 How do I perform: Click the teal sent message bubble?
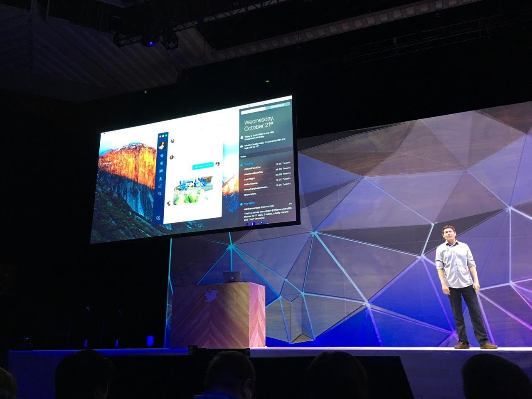point(202,166)
